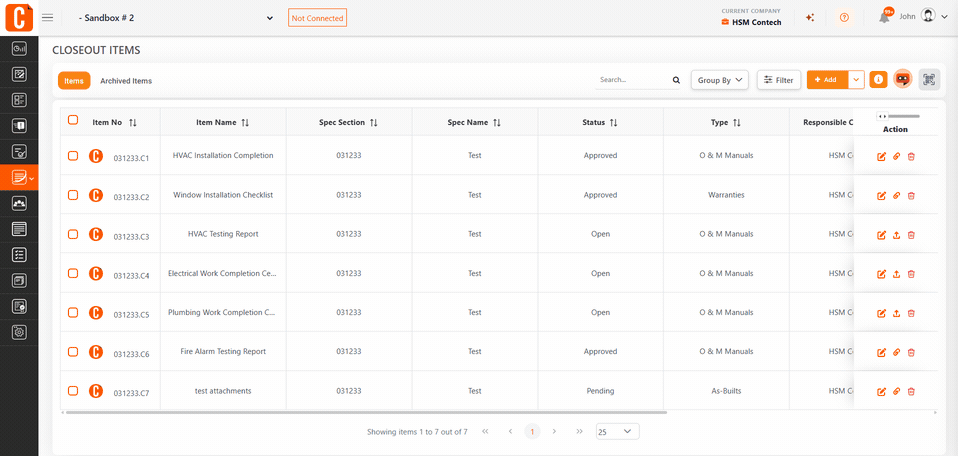Viewport: 958px width, 456px height.
Task: Open the dashboard chart icon in sidebar
Action: click(x=19, y=49)
